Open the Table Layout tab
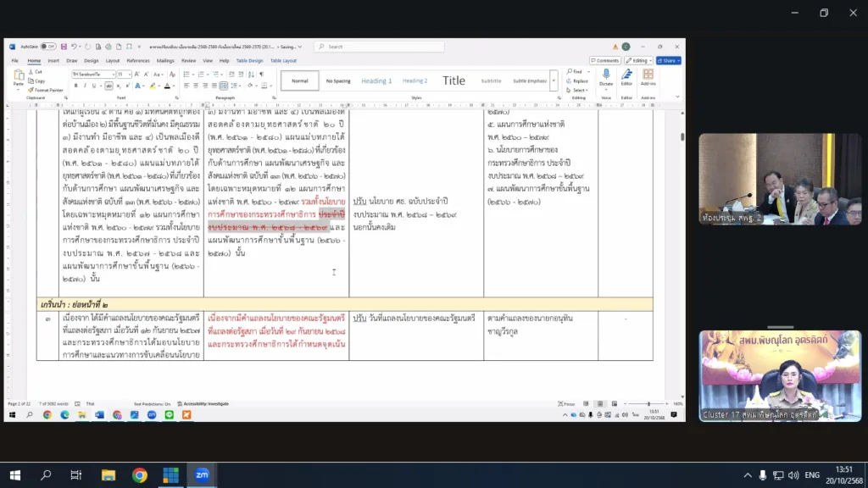This screenshot has height=488, width=868. coord(283,61)
